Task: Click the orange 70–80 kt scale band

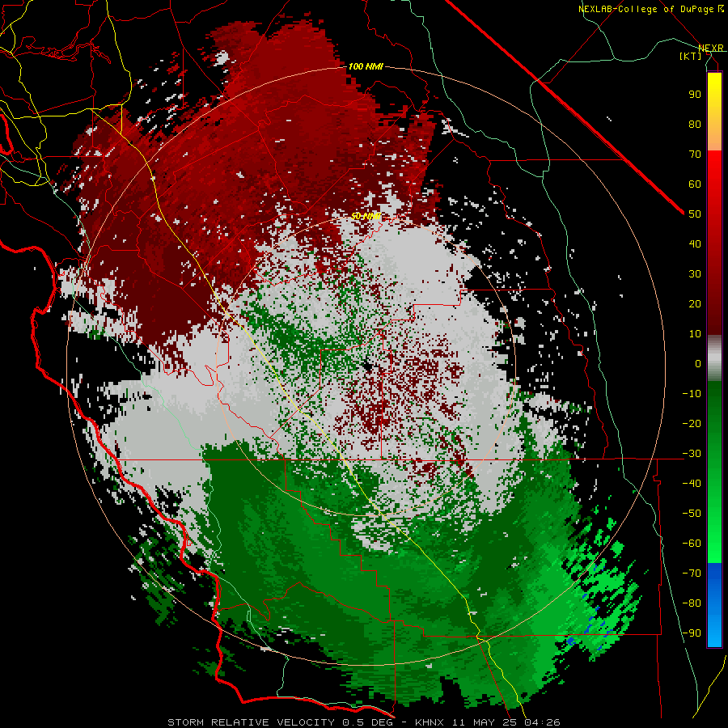Action: point(714,137)
